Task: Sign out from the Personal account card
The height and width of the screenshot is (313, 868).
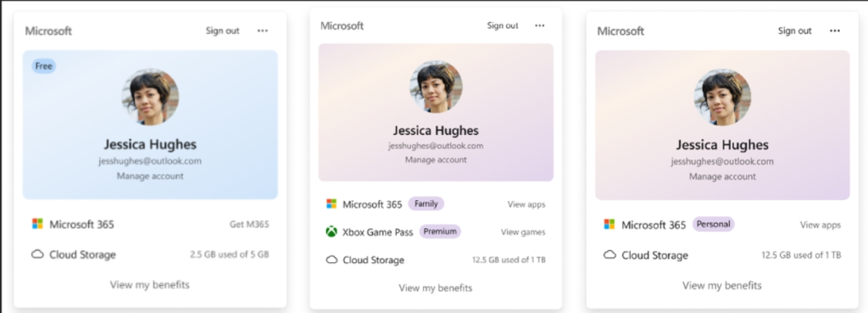Action: click(x=794, y=31)
